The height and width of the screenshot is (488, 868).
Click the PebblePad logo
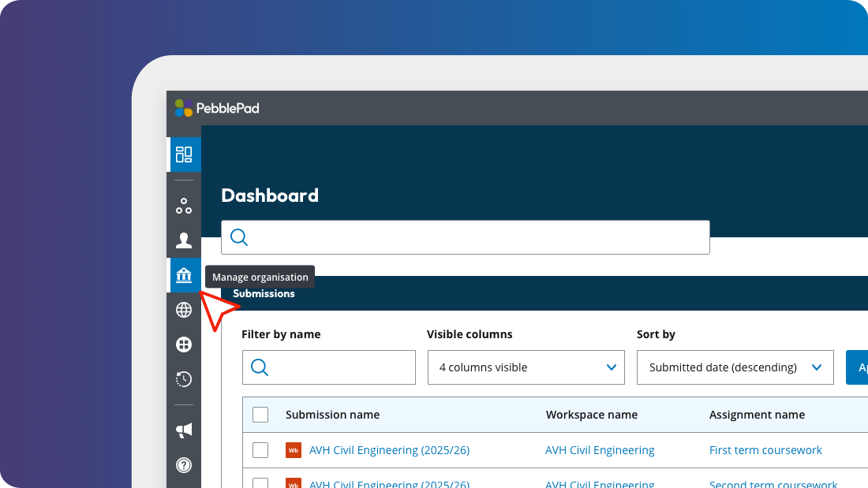coord(217,108)
